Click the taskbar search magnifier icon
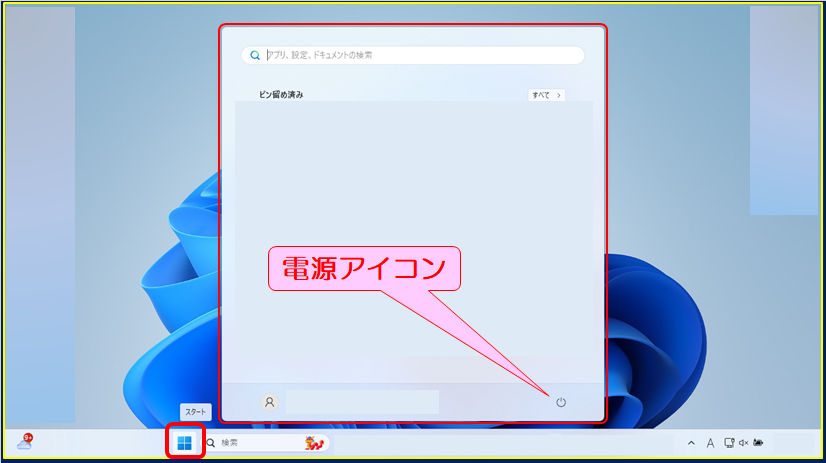Viewport: 826px width, 463px height. click(x=211, y=442)
